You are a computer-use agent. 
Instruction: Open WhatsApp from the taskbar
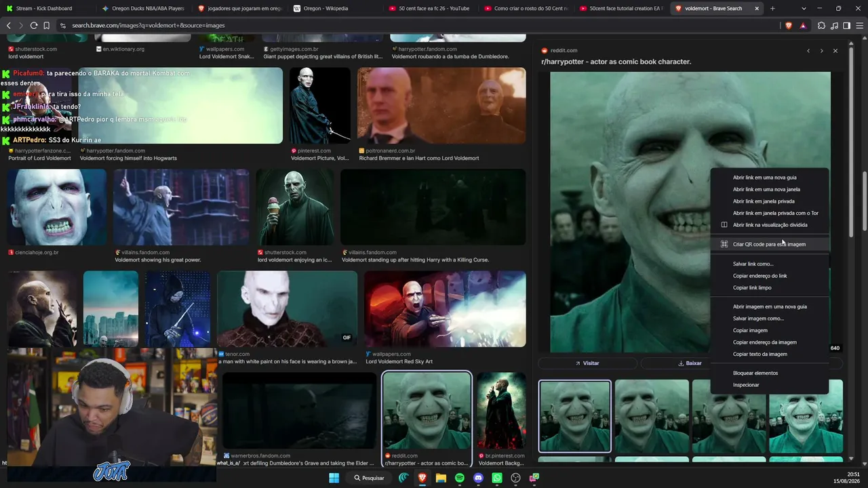(x=497, y=478)
